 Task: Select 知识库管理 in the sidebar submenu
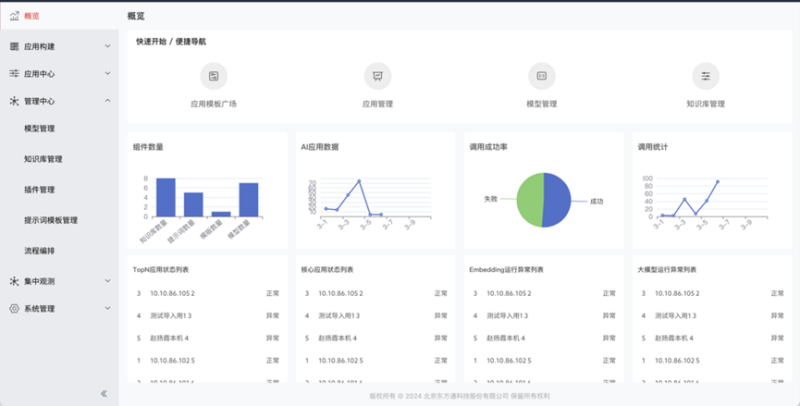[x=43, y=159]
